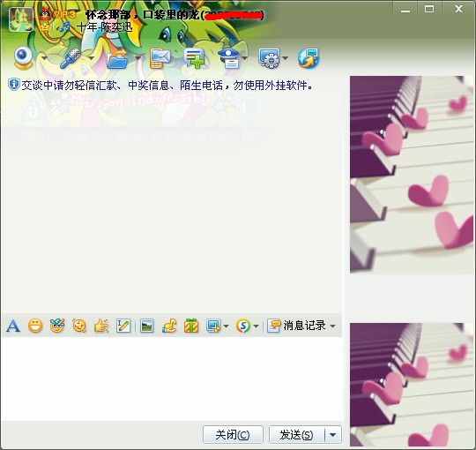Viewport: 476px width, 450px height.
Task: Click the yellow star level icon
Action: point(45,27)
